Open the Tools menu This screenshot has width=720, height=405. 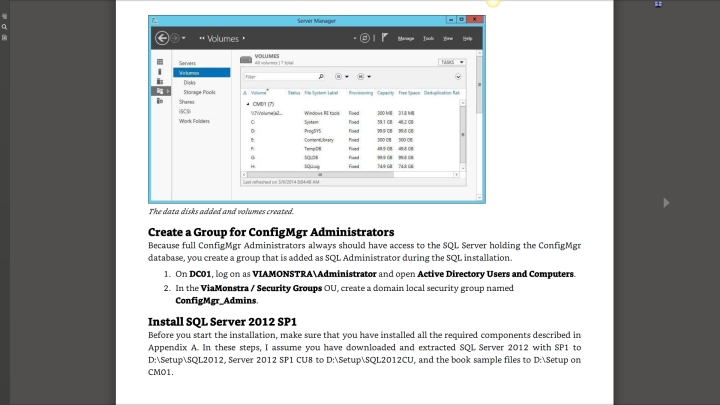coord(428,38)
